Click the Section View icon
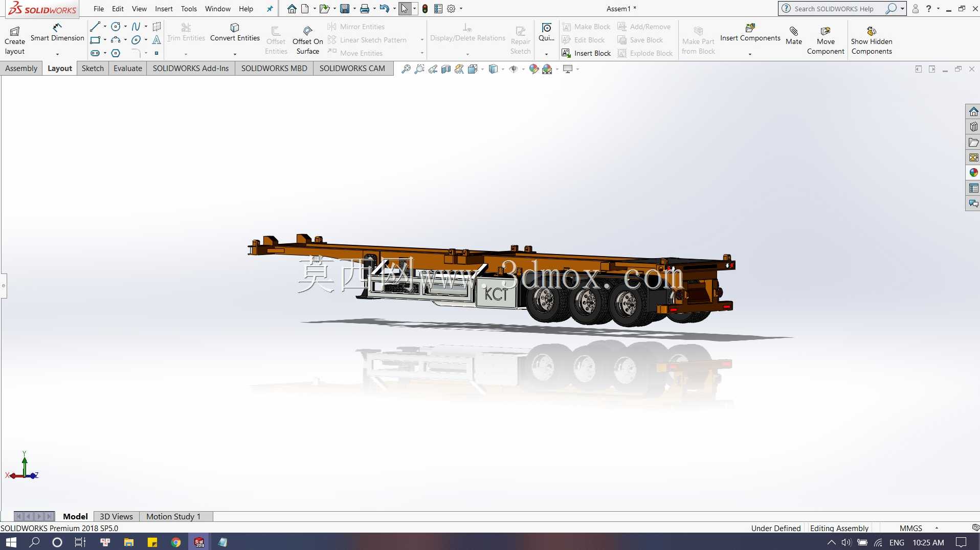 pos(446,69)
